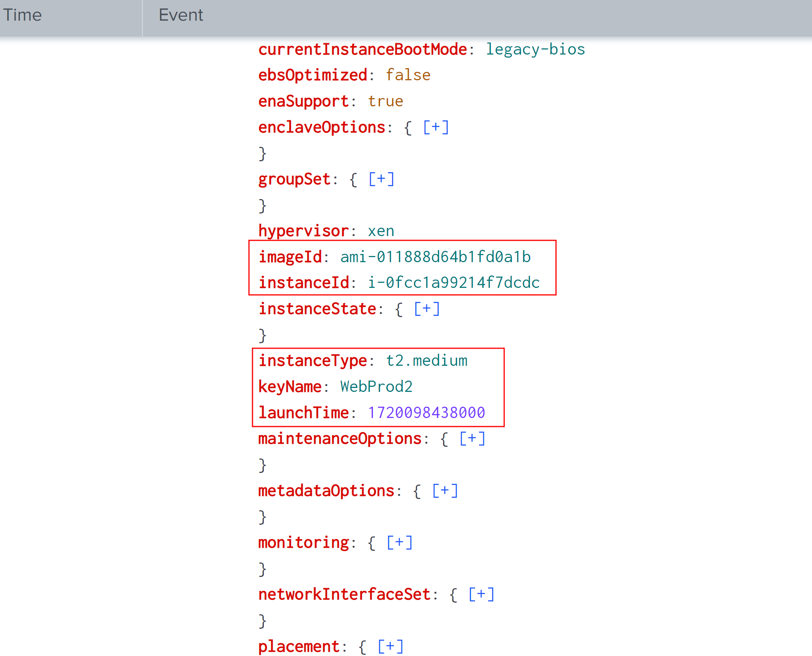Expand the groupSet [+] node
Image resolution: width=812 pixels, height=656 pixels.
tap(381, 179)
